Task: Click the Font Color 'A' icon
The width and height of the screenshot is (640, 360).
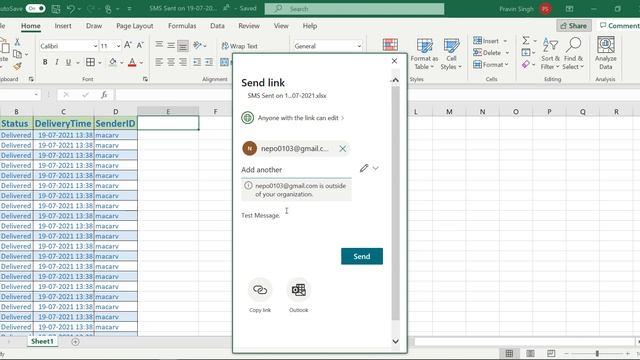Action: tap(132, 62)
